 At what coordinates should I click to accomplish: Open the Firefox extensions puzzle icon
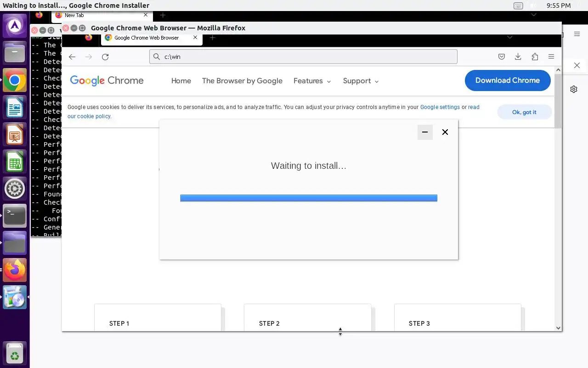point(535,57)
